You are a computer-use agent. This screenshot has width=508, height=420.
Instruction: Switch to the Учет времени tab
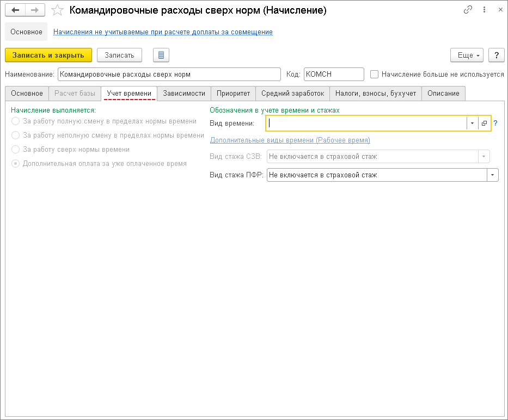pos(129,93)
